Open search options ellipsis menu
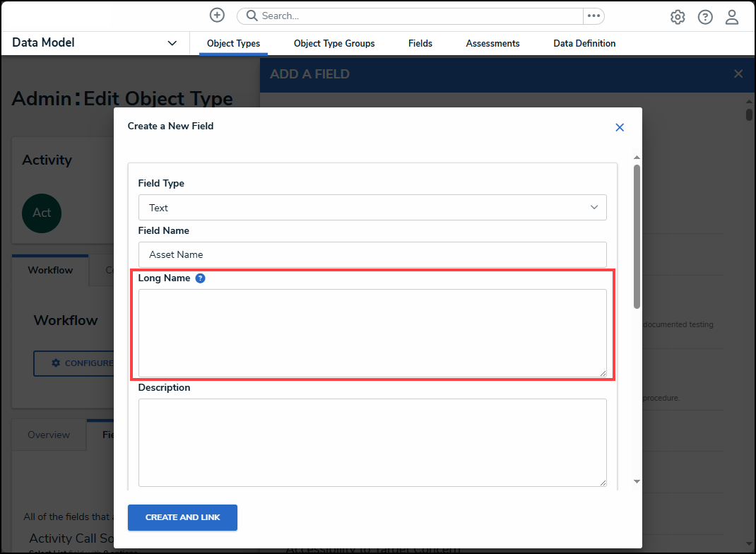Viewport: 756px width, 554px height. tap(593, 16)
